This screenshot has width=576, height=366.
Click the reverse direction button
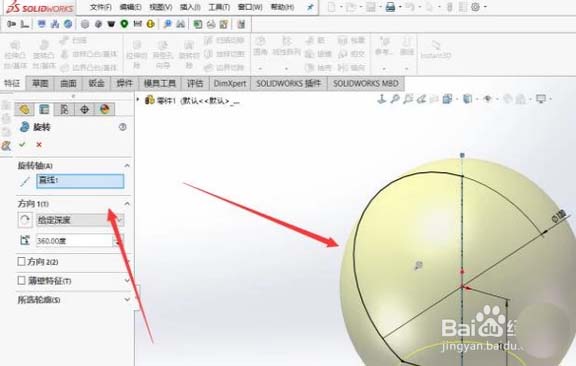tap(25, 220)
